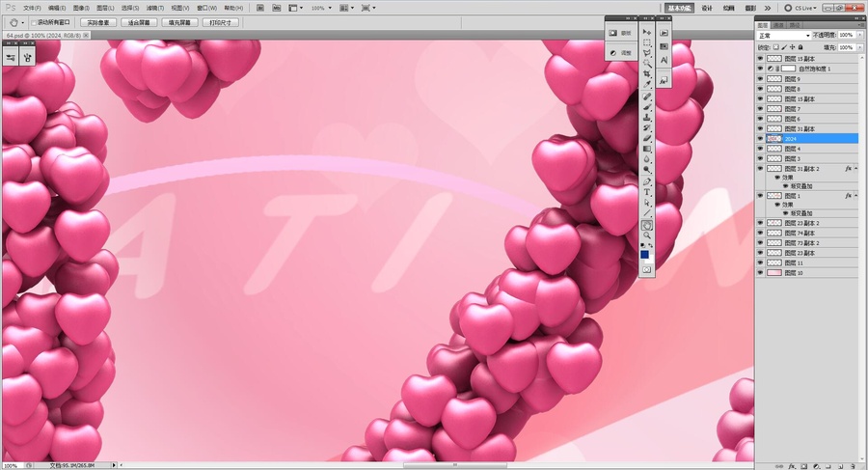Select the 基本功能 workspace button

pos(679,9)
